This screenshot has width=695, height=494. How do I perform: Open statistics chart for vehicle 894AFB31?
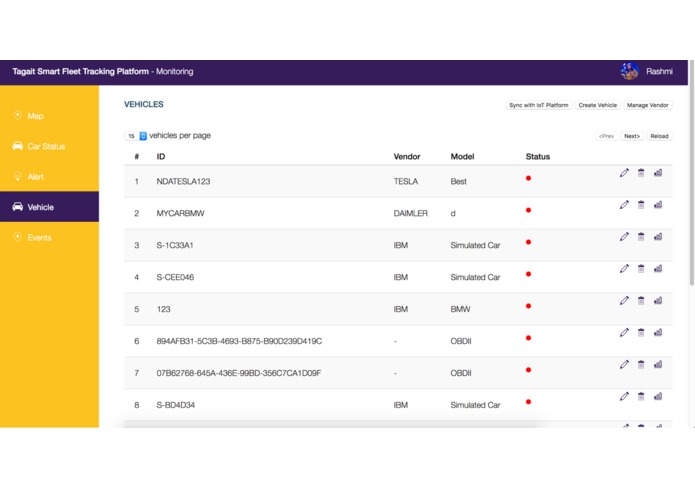658,332
